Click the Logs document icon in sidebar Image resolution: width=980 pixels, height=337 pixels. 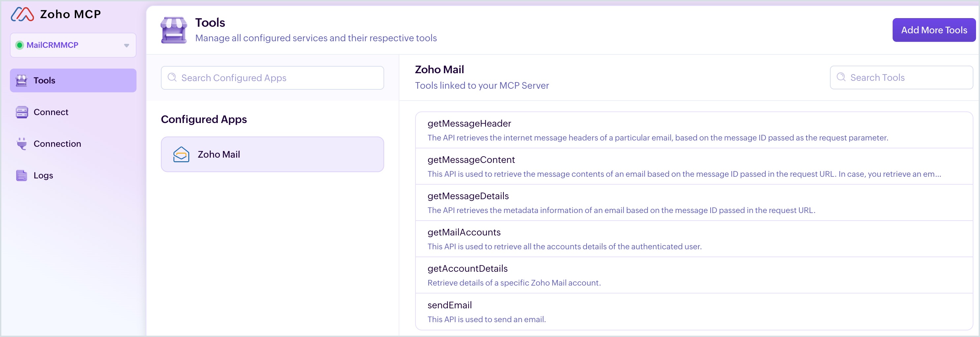click(x=22, y=175)
